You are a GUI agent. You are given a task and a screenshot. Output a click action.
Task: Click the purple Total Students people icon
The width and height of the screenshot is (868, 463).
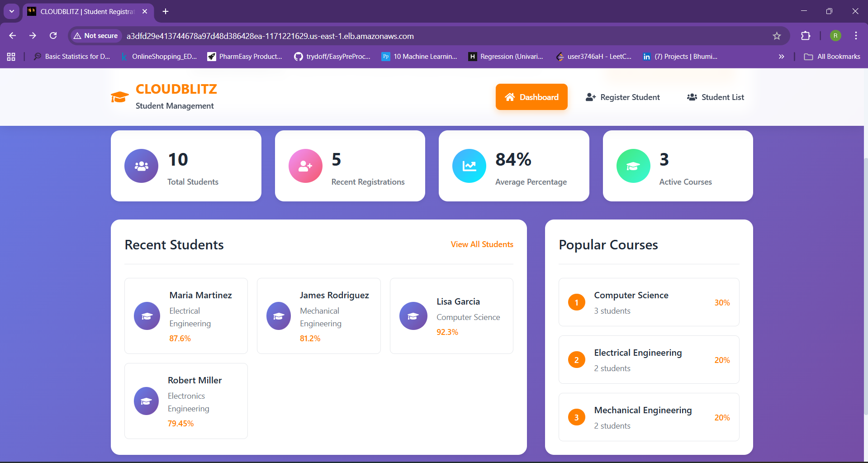141,166
